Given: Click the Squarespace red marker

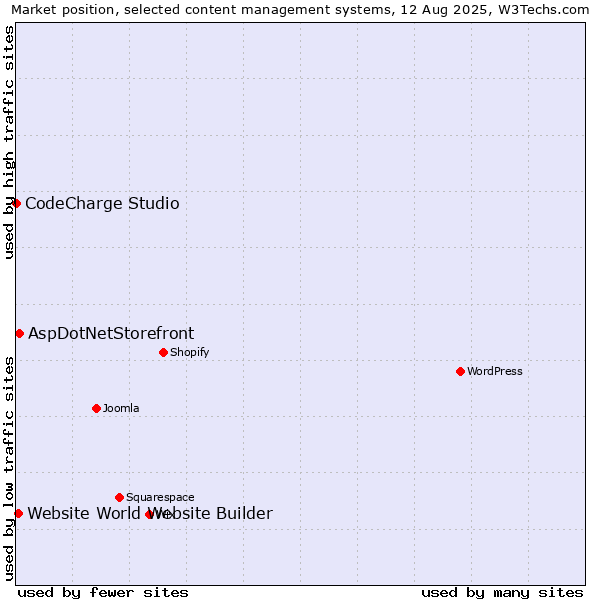Looking at the screenshot, I should [119, 497].
